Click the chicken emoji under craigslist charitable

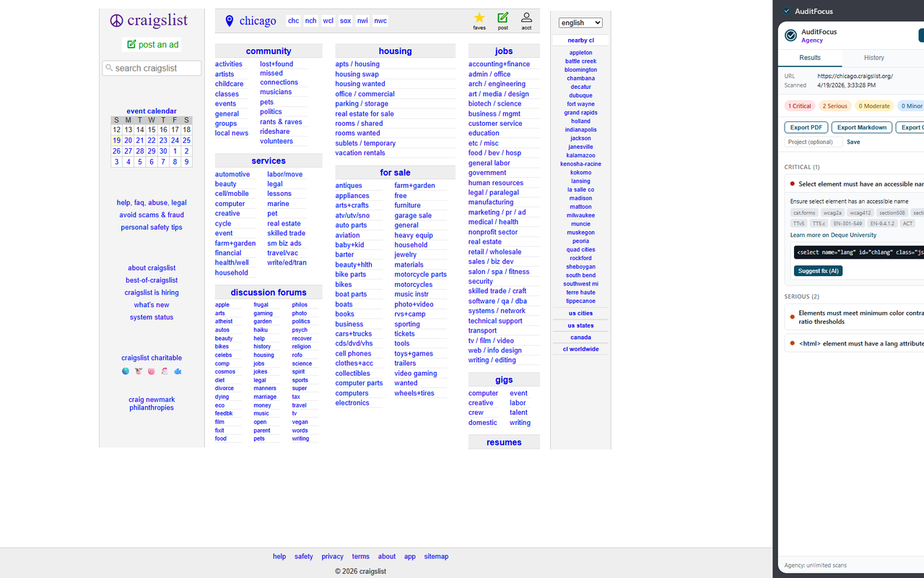click(165, 371)
